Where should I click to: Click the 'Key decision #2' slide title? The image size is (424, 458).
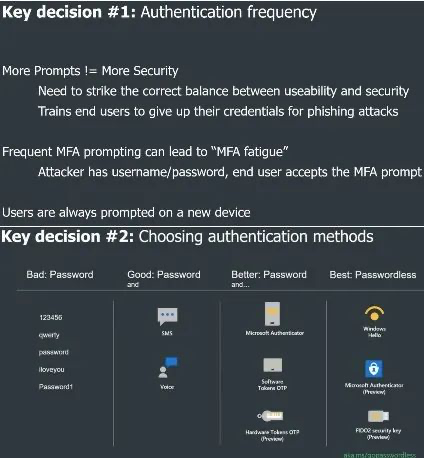click(187, 237)
